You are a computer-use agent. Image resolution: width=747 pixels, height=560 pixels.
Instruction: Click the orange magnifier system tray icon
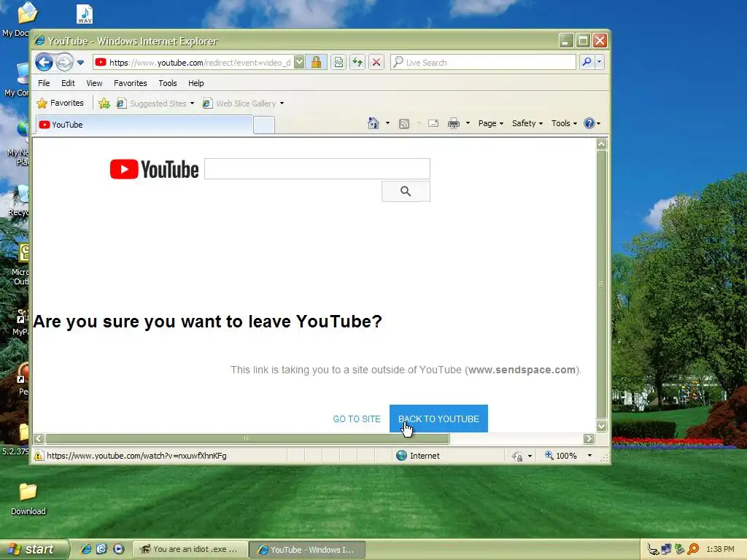click(x=693, y=550)
